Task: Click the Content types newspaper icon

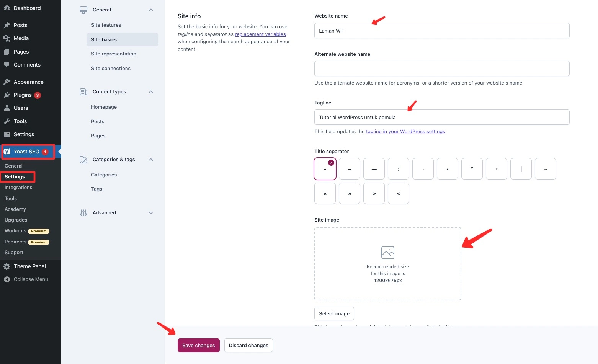Action: (x=83, y=92)
